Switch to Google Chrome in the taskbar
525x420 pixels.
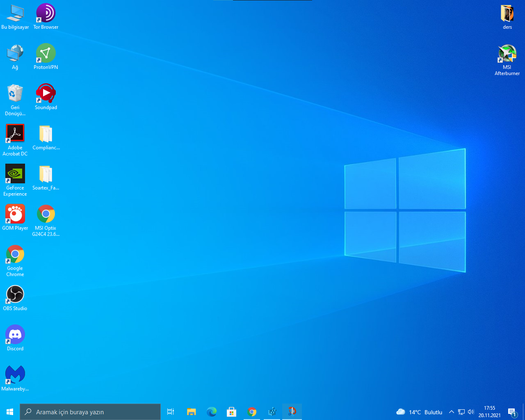point(252,412)
